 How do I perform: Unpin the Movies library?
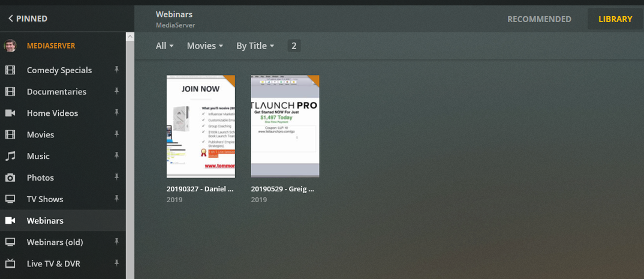coord(117,134)
